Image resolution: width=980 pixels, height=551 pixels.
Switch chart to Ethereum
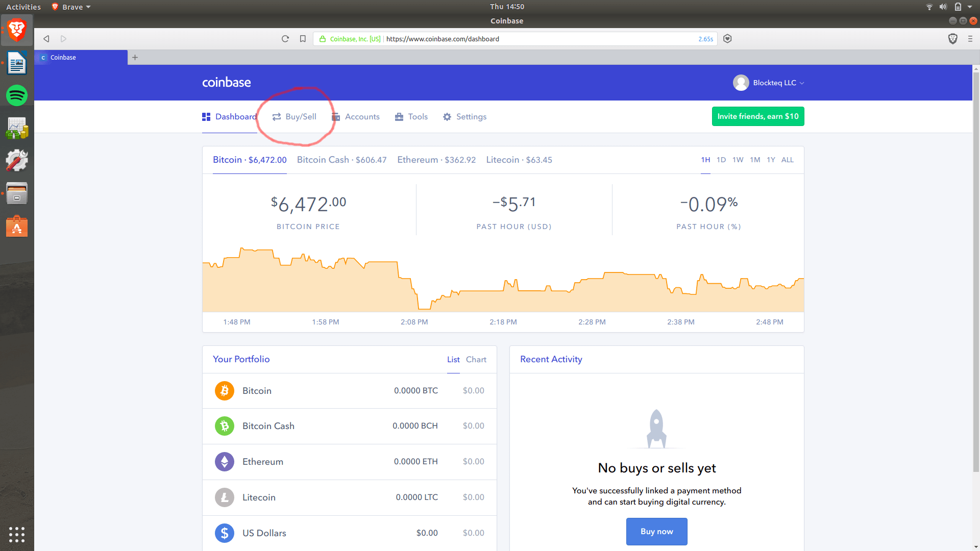click(436, 160)
